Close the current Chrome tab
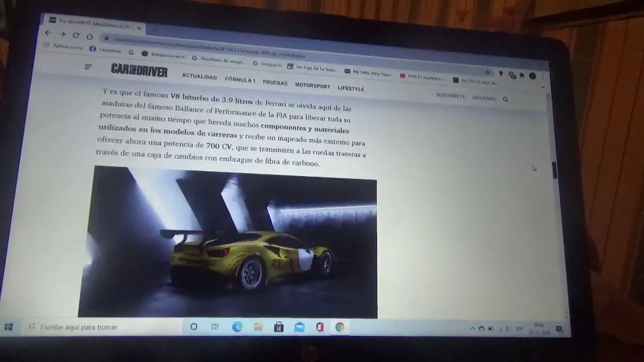Screen dimensions: 644x362 click(x=139, y=28)
